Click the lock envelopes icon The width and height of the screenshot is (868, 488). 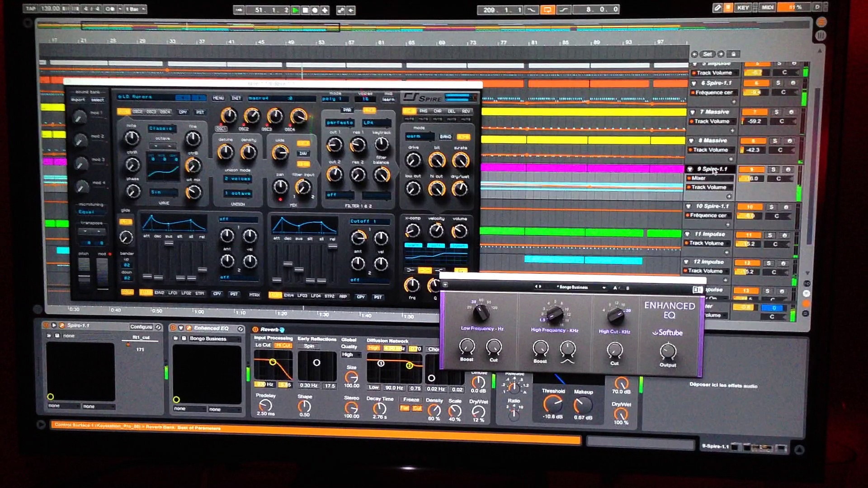pos(733,54)
